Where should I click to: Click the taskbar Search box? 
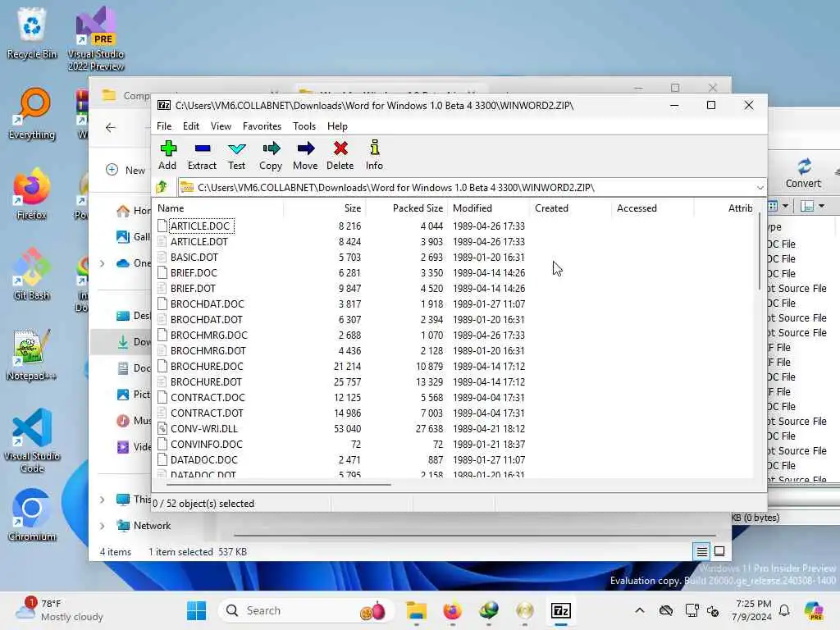coord(306,610)
